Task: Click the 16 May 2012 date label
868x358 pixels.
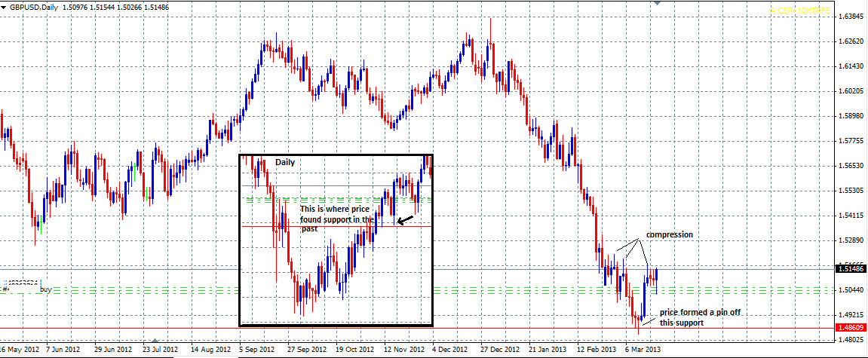Action: pos(20,350)
